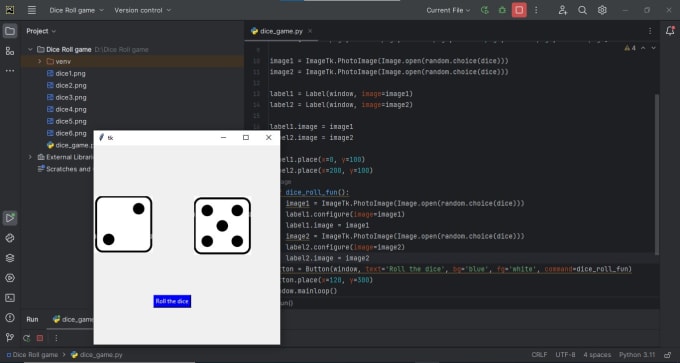This screenshot has height=363, width=680.
Task: Close the dice_game.py editor tab
Action: pyautogui.click(x=310, y=31)
